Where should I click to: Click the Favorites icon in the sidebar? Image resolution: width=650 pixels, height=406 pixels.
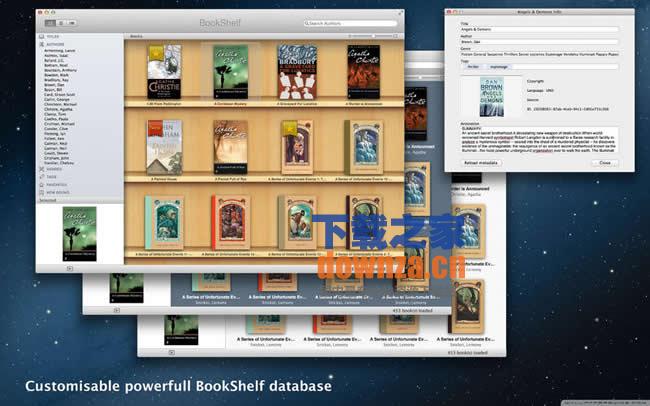pyautogui.click(x=41, y=185)
